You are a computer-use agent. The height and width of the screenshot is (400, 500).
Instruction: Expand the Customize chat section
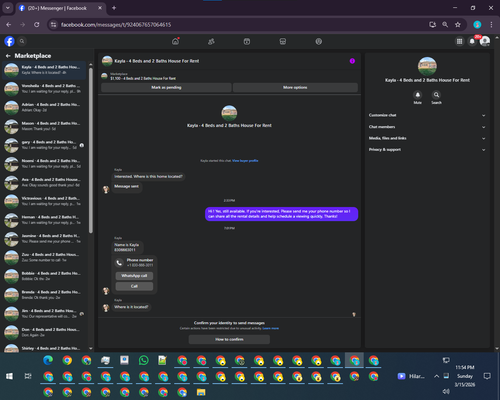pos(427,115)
